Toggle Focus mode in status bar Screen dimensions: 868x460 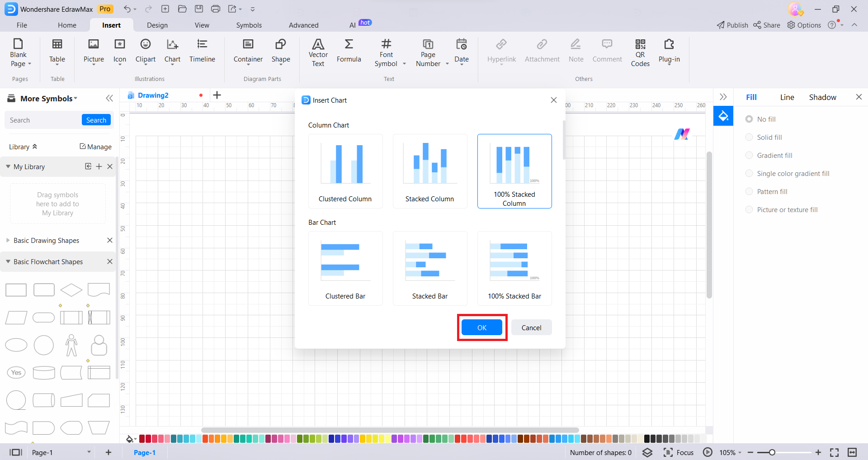[679, 452]
